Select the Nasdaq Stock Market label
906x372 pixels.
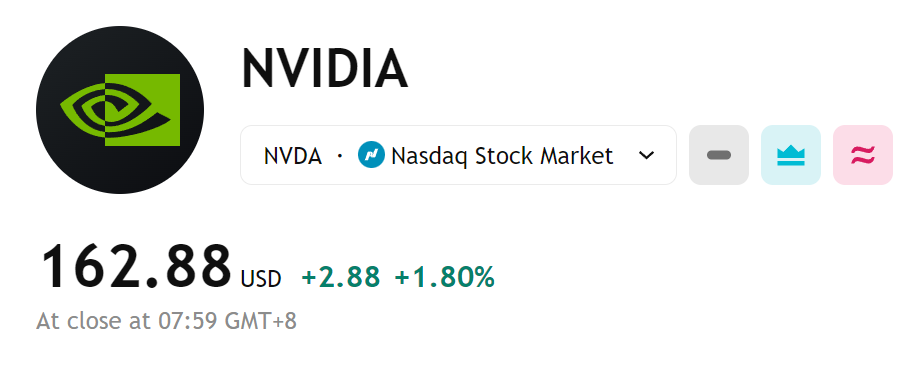coord(502,156)
